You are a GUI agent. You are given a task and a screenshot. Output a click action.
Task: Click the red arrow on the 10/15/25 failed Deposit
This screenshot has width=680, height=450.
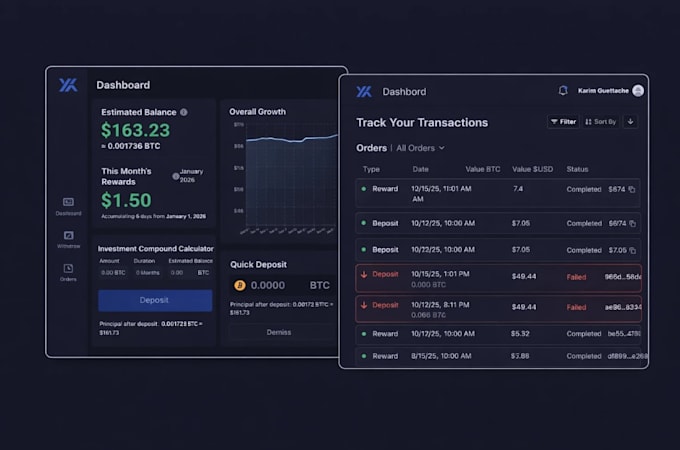click(364, 274)
